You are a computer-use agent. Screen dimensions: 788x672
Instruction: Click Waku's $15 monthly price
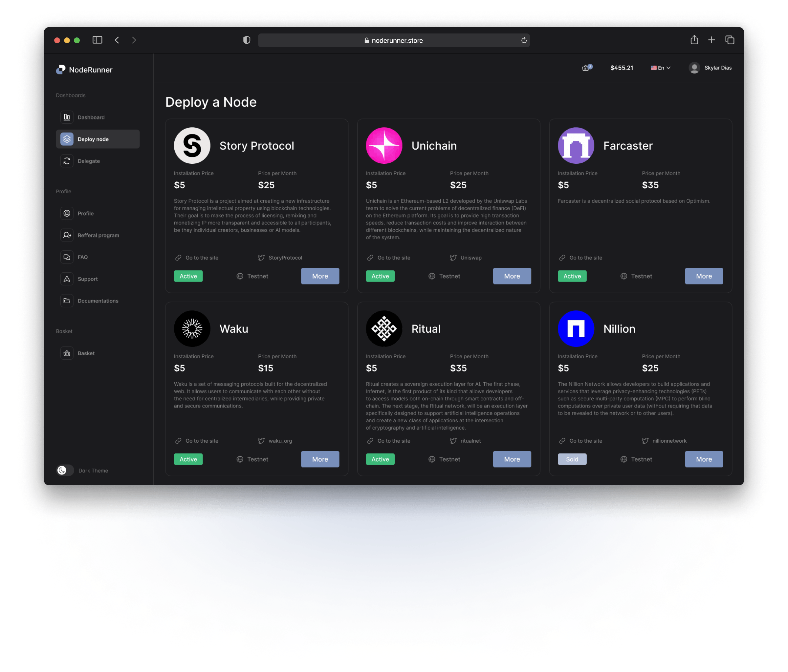pos(265,368)
